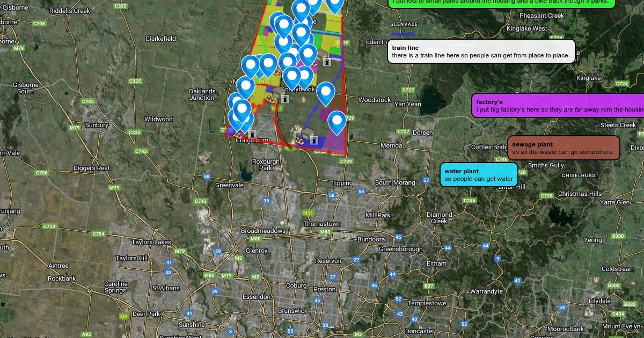The image size is (644, 338).
Task: Select the marker covering the Mickleham label
Action: (x=245, y=87)
